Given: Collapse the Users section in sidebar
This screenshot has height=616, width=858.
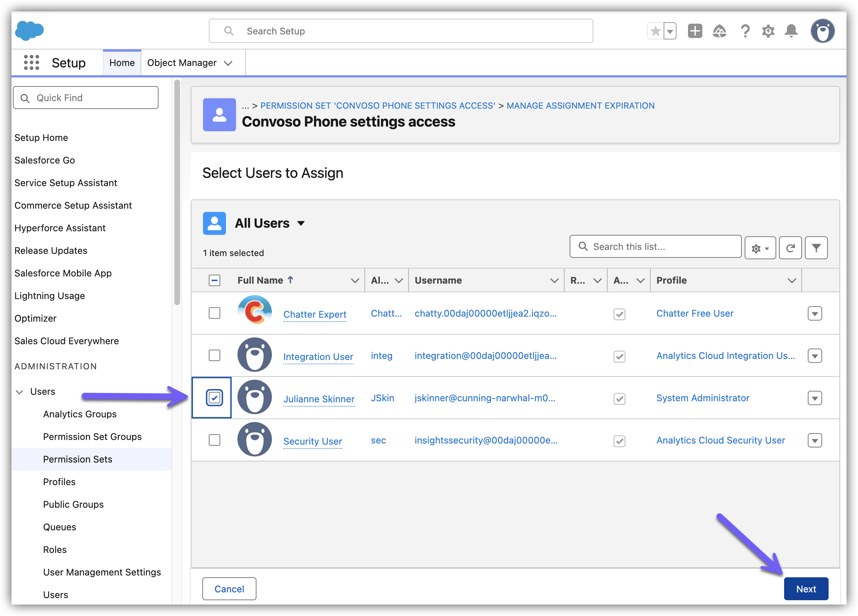Looking at the screenshot, I should click(x=20, y=392).
